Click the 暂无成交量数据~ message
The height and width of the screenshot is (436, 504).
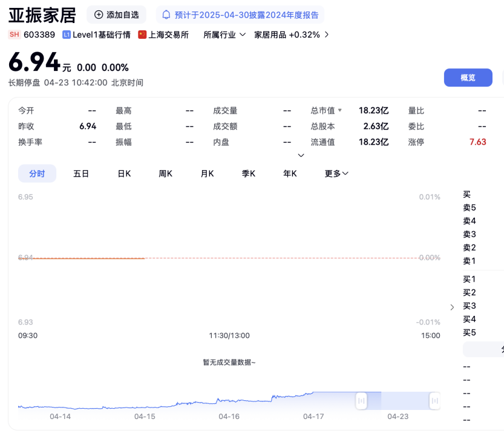pyautogui.click(x=229, y=362)
